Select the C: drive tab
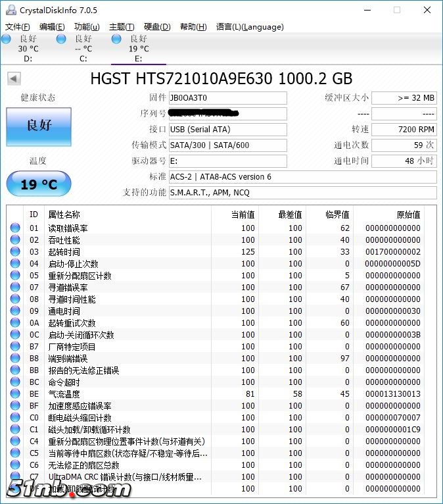Image resolution: width=443 pixels, height=504 pixels. click(83, 48)
